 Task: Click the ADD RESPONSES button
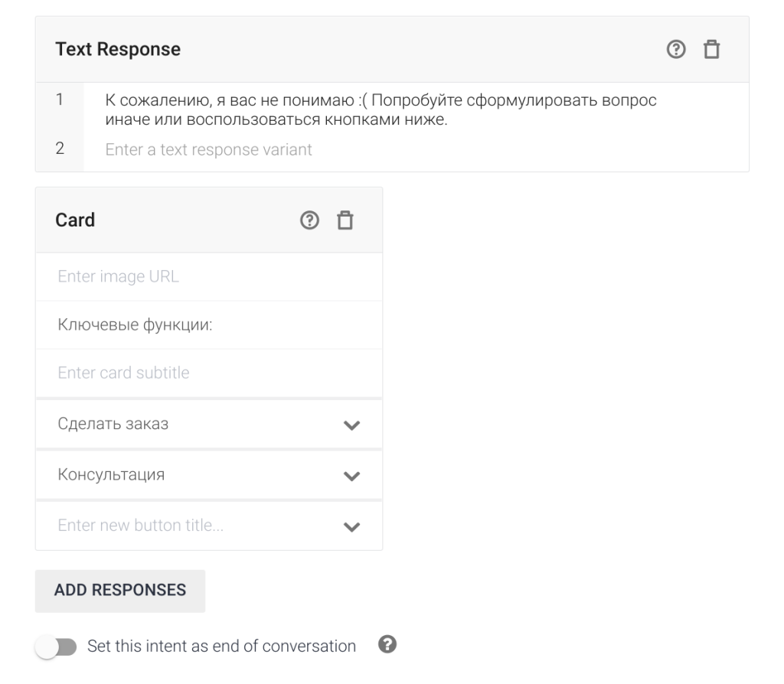pos(120,591)
